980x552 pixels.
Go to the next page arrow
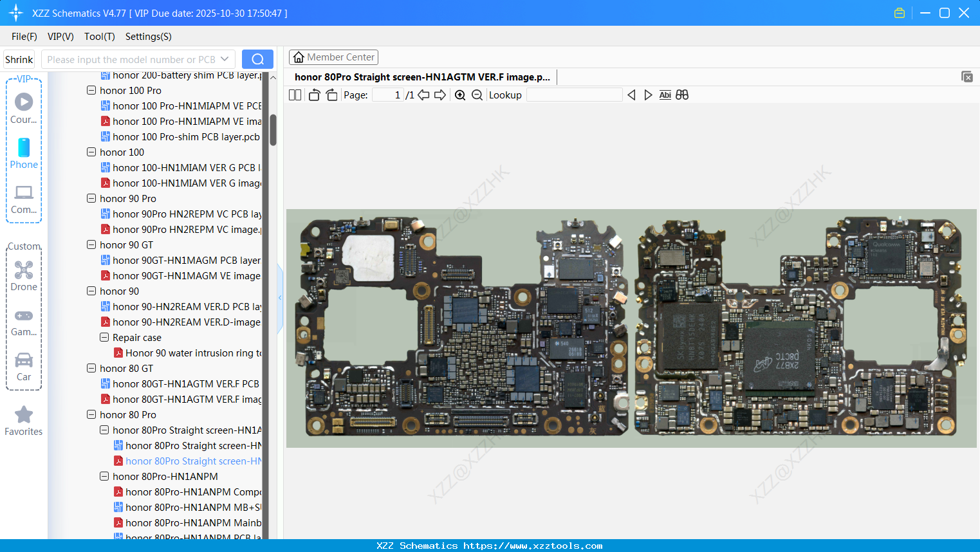(440, 95)
